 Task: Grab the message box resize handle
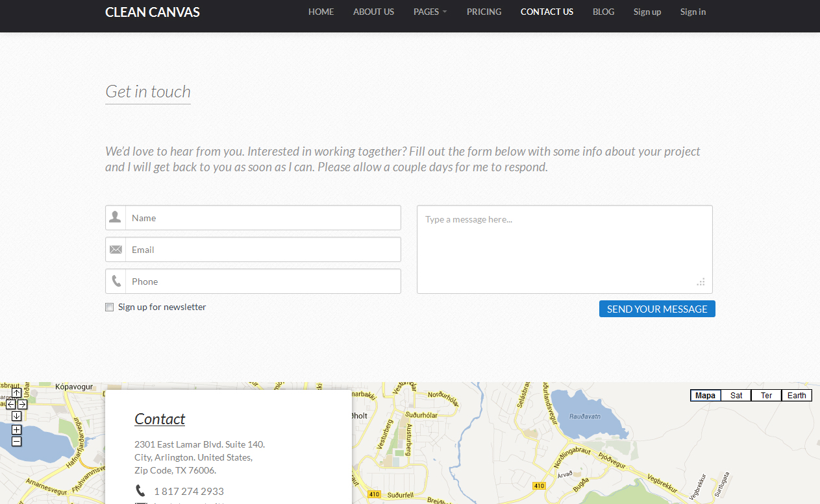pyautogui.click(x=701, y=282)
